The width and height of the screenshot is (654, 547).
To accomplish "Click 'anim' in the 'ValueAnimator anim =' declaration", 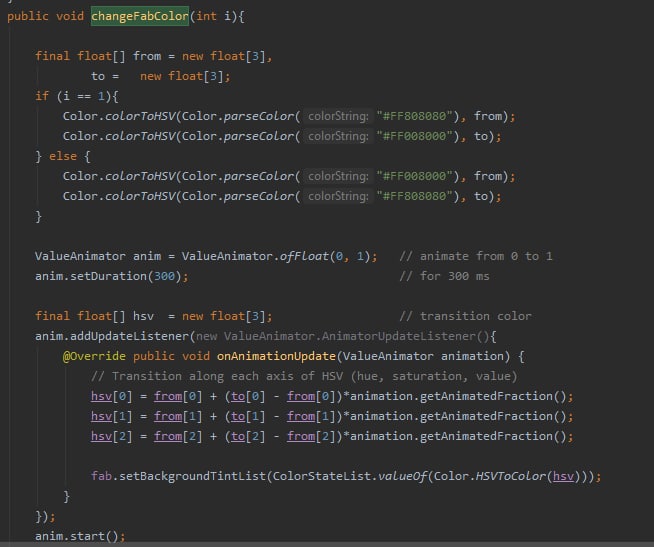I will coord(147,256).
